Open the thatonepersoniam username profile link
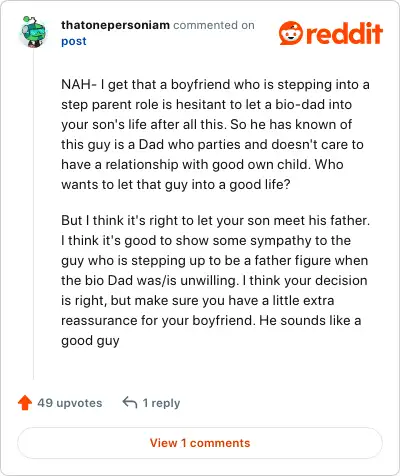 point(115,25)
